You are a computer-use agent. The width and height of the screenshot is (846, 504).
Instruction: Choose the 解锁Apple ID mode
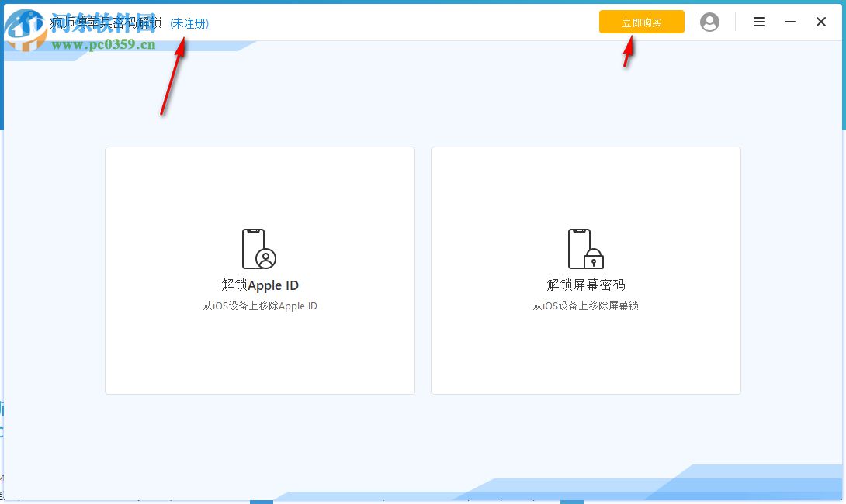(x=259, y=285)
